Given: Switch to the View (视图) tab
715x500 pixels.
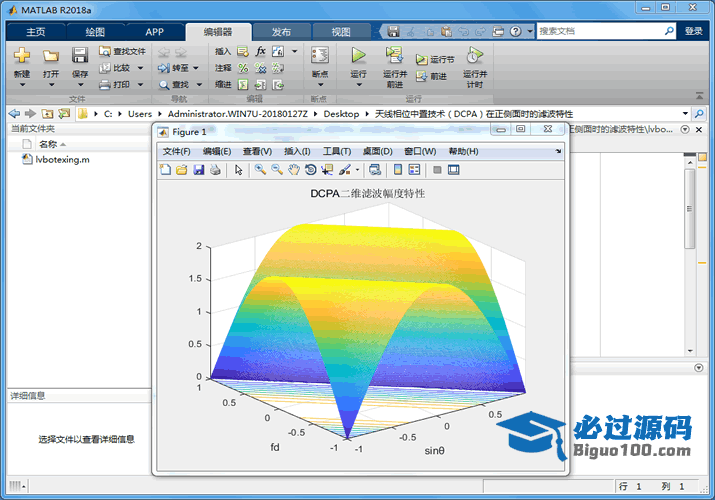Looking at the screenshot, I should click(341, 32).
